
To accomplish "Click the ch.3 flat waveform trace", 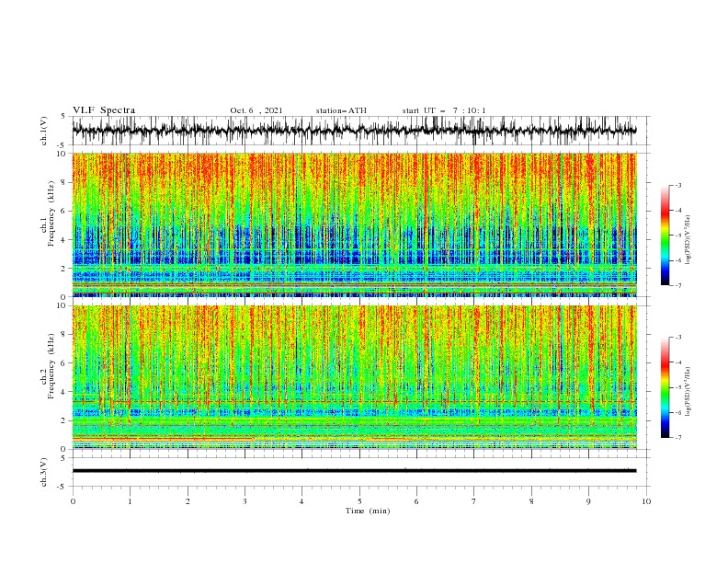I will 354,471.
